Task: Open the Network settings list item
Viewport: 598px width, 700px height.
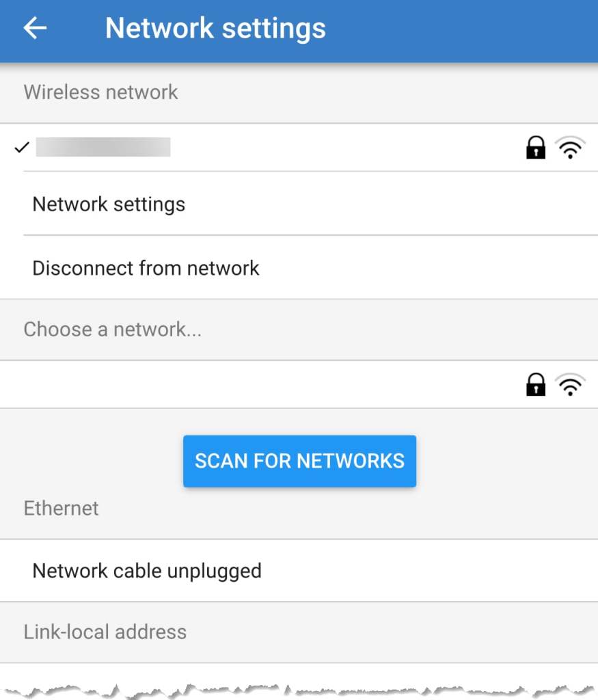Action: pyautogui.click(x=109, y=204)
